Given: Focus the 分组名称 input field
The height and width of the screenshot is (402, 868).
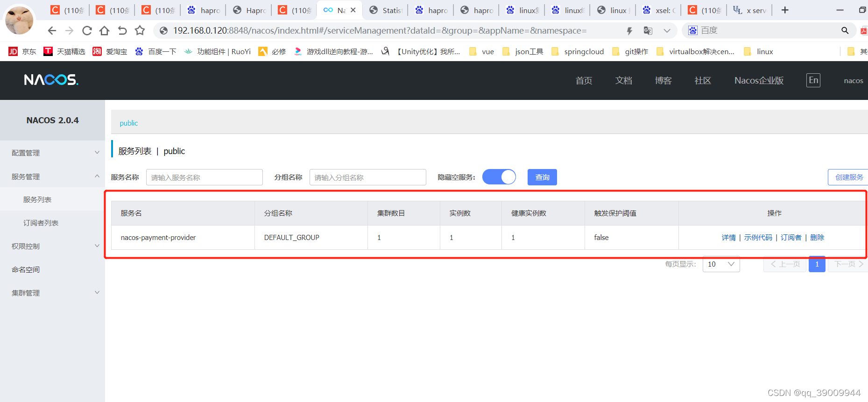Looking at the screenshot, I should [368, 177].
